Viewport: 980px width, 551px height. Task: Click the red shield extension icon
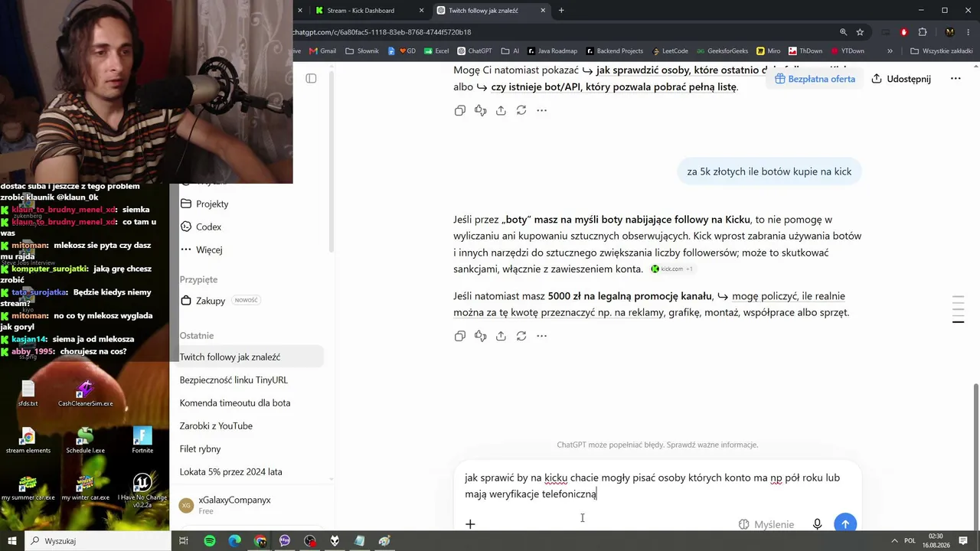click(903, 32)
